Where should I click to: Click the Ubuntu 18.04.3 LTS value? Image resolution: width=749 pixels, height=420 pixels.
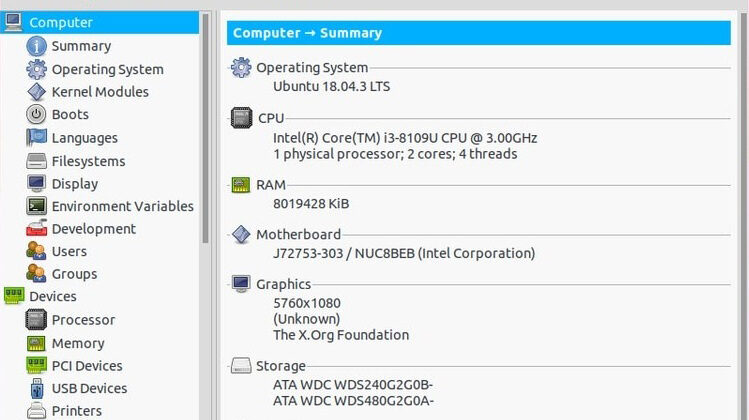[331, 87]
